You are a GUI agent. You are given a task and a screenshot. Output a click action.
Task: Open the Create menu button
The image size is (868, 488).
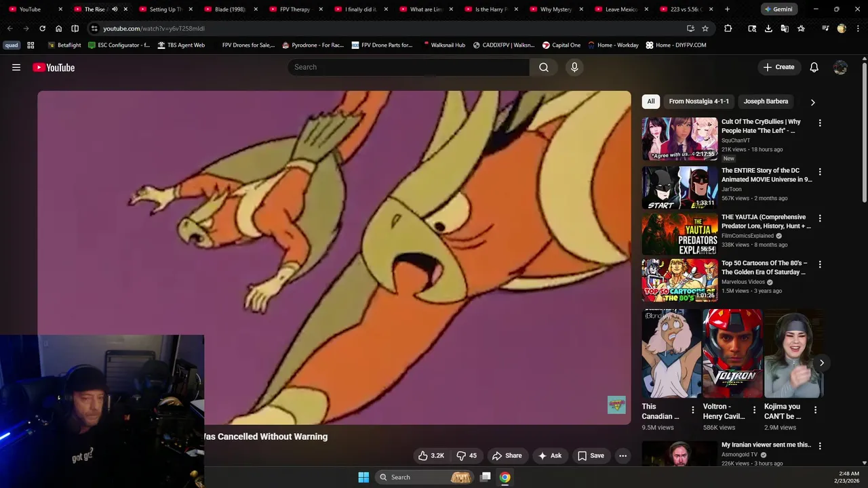coord(778,67)
